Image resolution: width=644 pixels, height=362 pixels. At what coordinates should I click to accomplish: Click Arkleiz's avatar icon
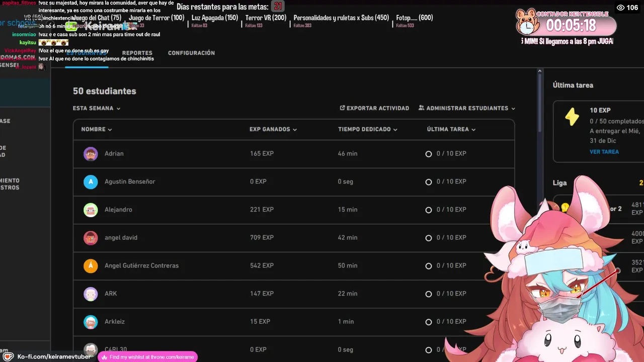91,322
